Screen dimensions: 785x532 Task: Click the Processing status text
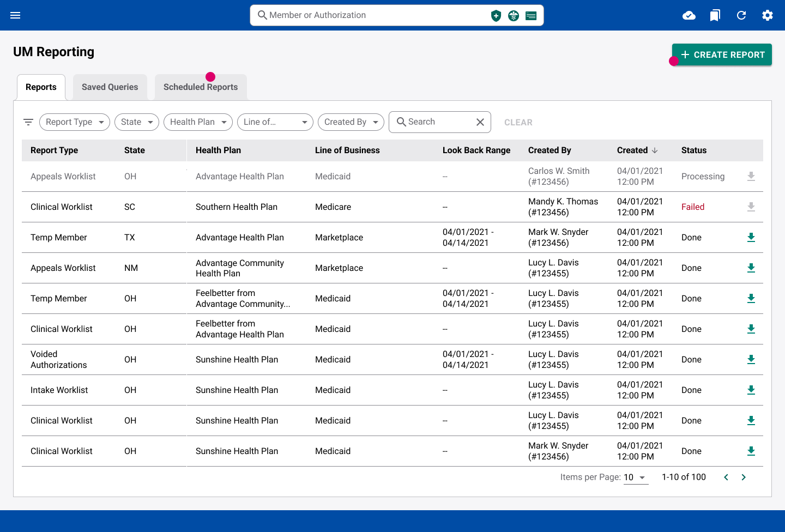click(703, 177)
